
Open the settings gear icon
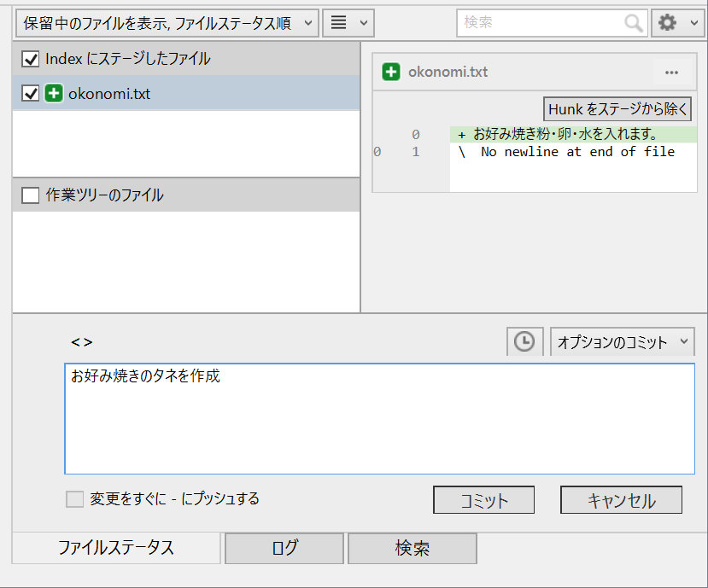667,22
